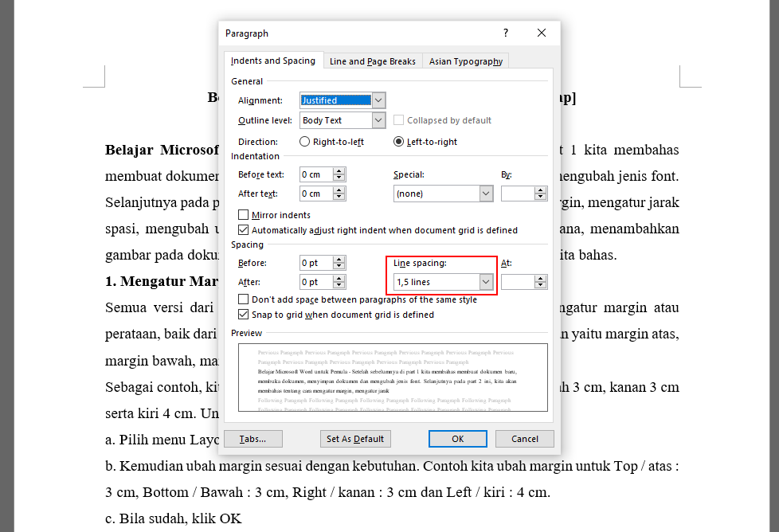Open the Alignment dropdown
779x532 pixels.
tap(378, 100)
